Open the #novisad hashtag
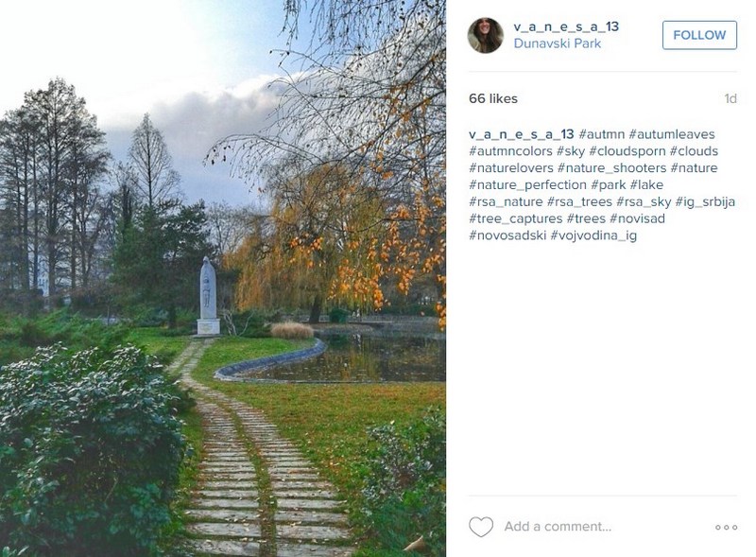The width and height of the screenshot is (756, 557). [x=637, y=218]
